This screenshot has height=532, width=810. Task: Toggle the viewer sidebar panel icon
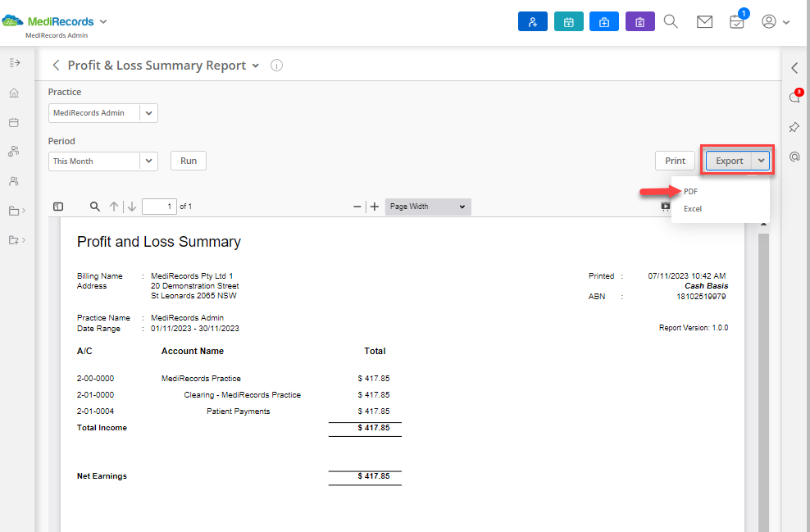[58, 207]
